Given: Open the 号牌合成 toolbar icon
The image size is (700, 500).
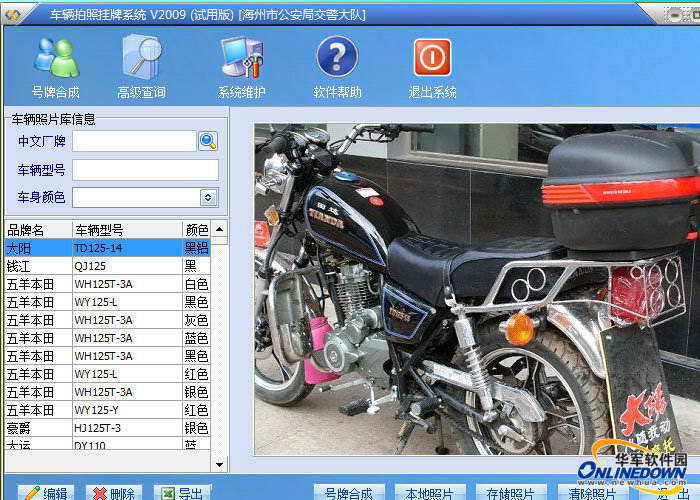Looking at the screenshot, I should pyautogui.click(x=56, y=67).
